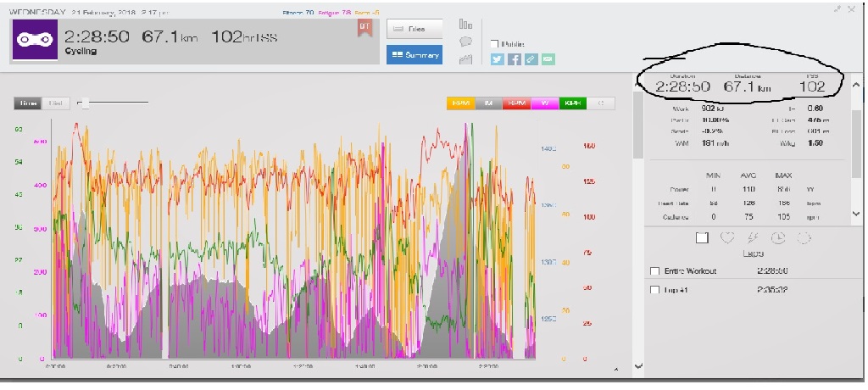
Task: Share workout by email icon
Action: (548, 59)
